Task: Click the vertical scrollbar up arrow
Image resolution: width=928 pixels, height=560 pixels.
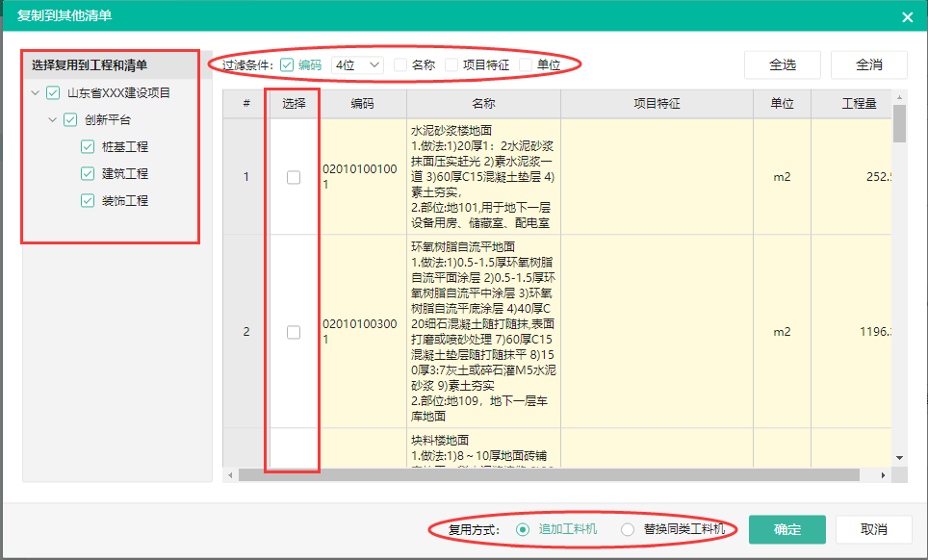Action: coord(899,97)
